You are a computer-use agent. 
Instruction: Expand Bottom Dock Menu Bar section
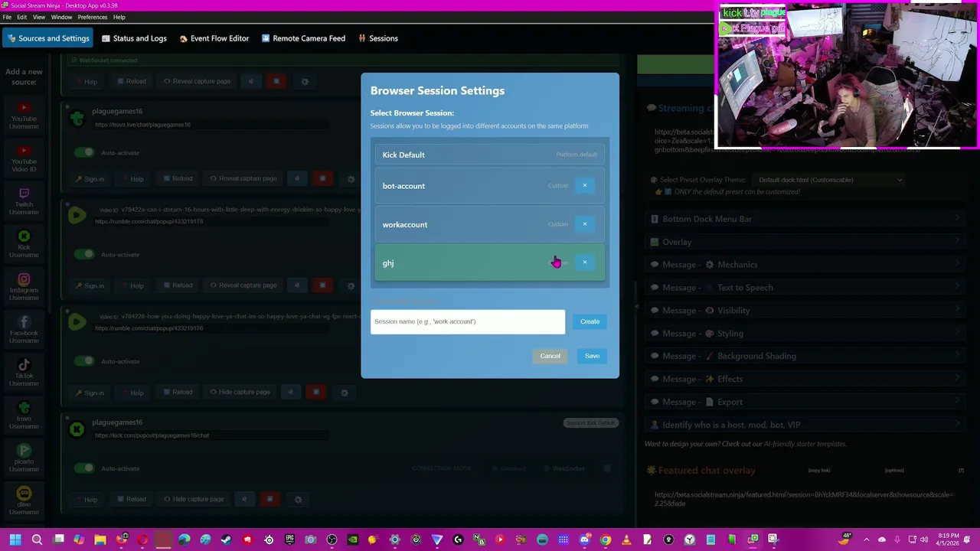coord(805,219)
